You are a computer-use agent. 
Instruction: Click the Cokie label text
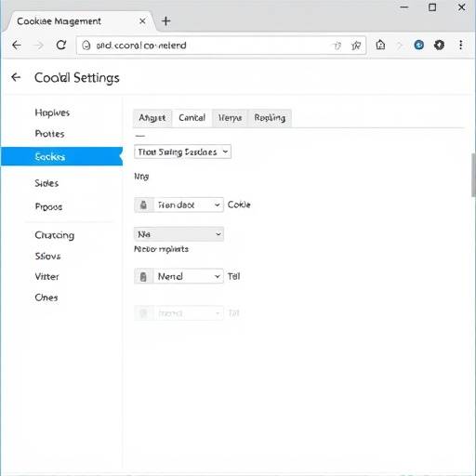(x=239, y=205)
